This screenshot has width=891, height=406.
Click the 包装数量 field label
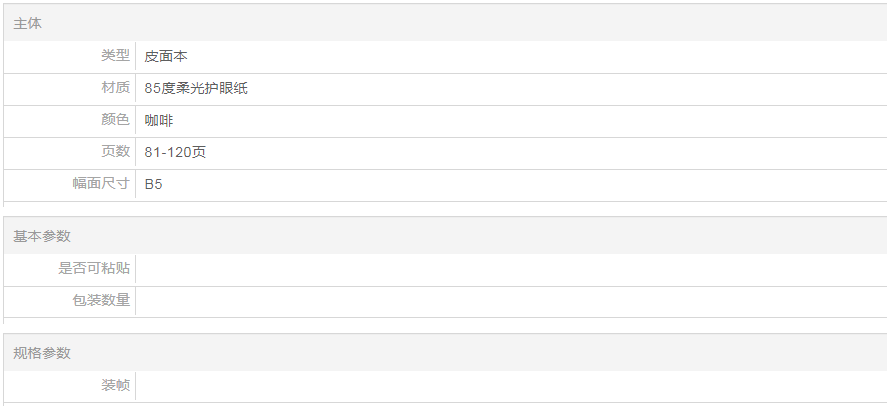coord(101,300)
